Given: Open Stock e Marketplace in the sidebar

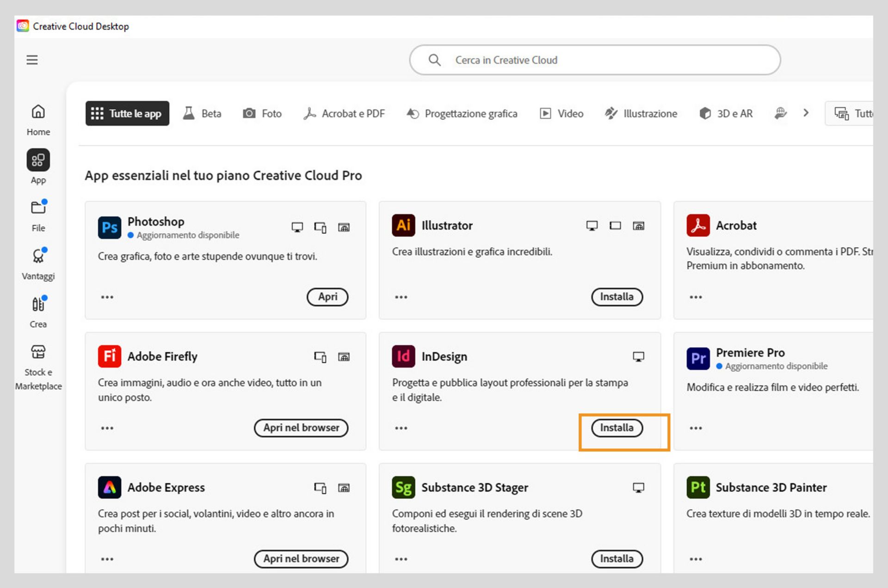Looking at the screenshot, I should (38, 367).
